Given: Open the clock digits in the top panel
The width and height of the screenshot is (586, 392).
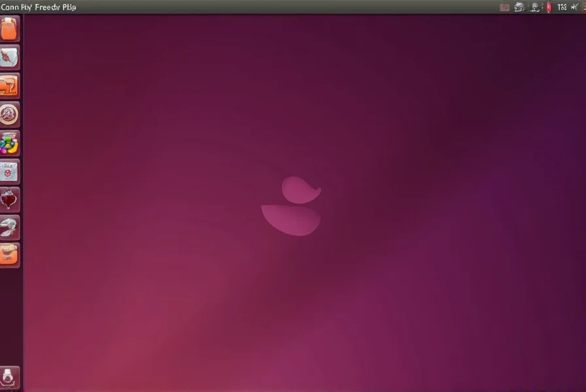Looking at the screenshot, I should tap(562, 7).
